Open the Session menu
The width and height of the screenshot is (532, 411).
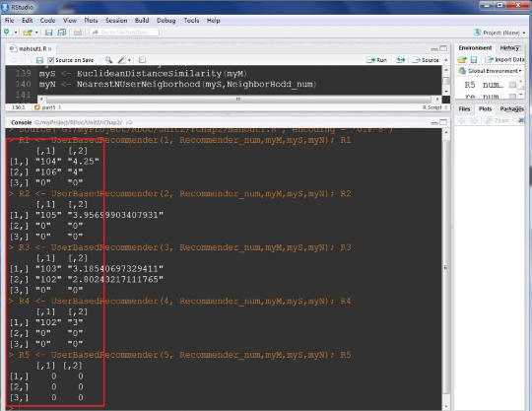click(x=116, y=21)
